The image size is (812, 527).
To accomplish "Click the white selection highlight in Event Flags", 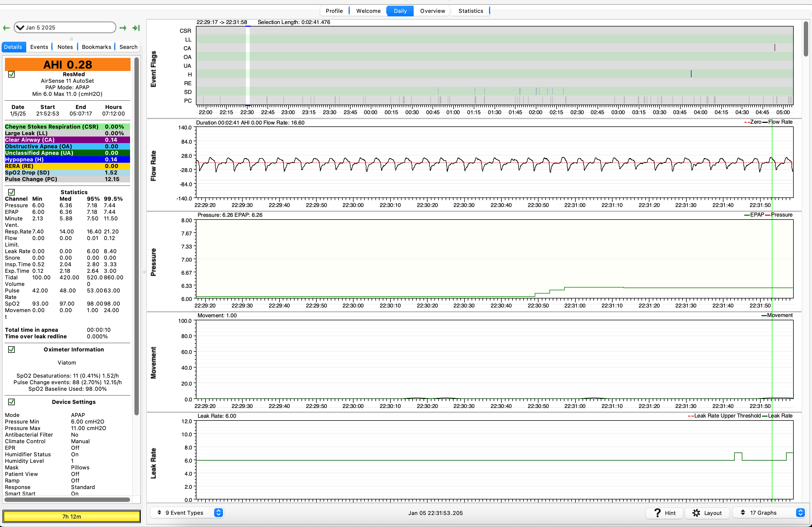I will click(248, 66).
